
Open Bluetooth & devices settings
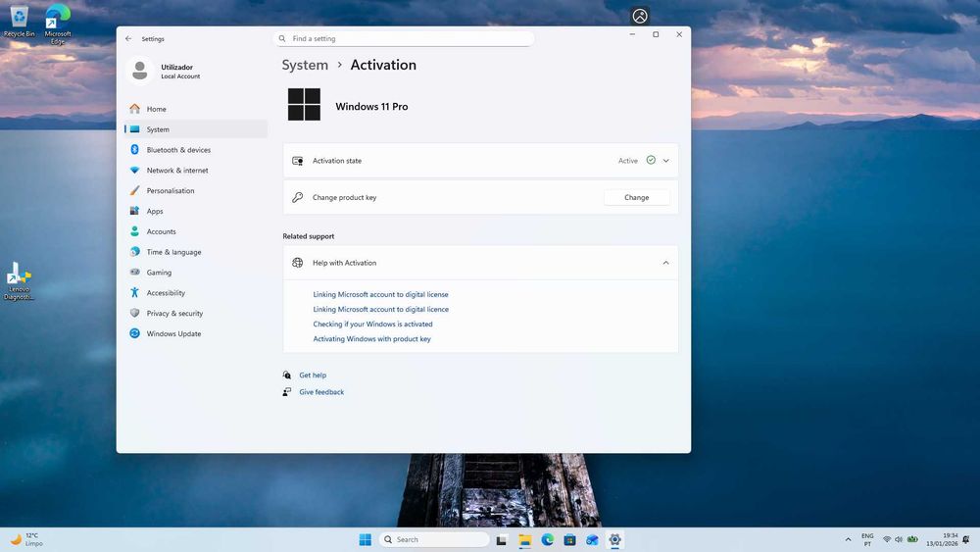[x=196, y=150]
